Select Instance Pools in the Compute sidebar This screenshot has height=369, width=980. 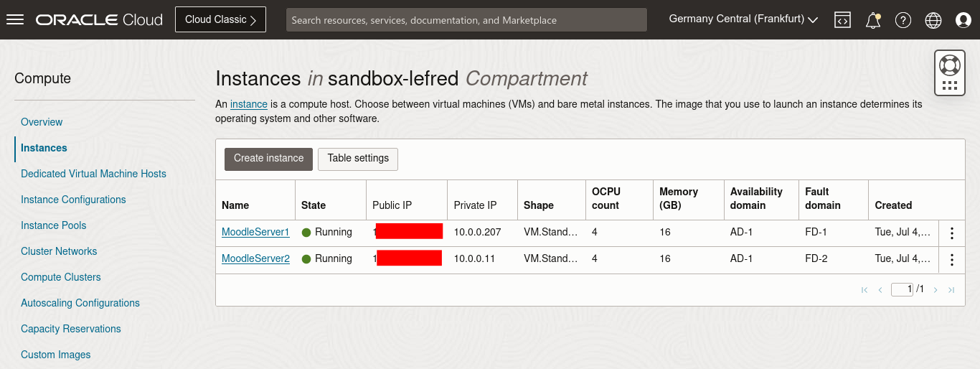(x=54, y=225)
